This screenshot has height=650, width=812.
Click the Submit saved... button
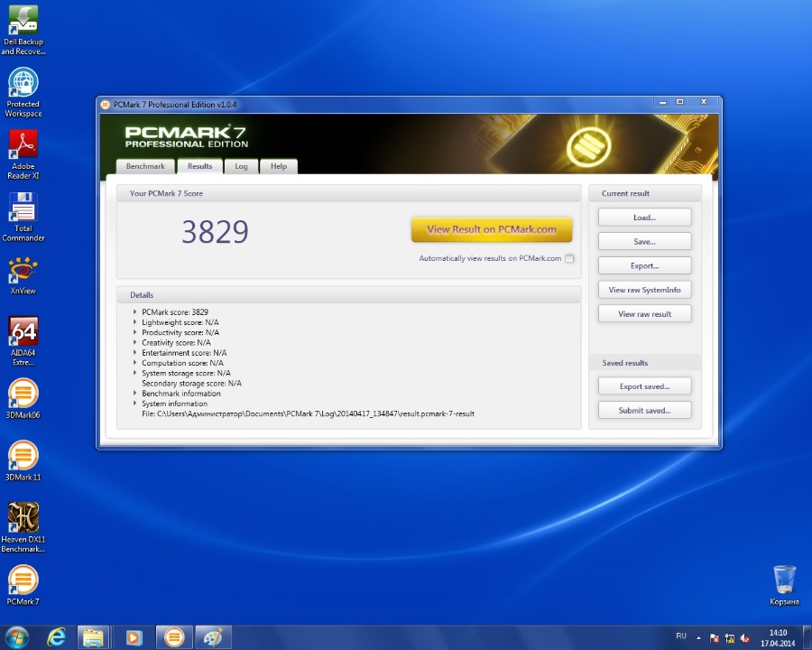point(645,411)
